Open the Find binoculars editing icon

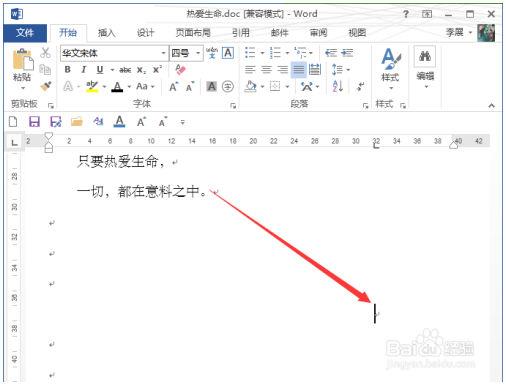[x=425, y=56]
